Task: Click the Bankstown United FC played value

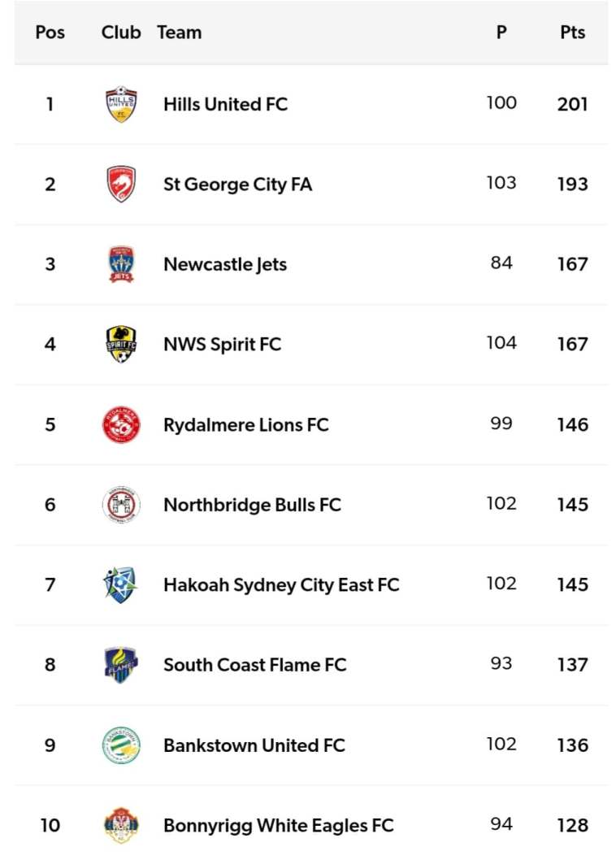Action: click(501, 745)
